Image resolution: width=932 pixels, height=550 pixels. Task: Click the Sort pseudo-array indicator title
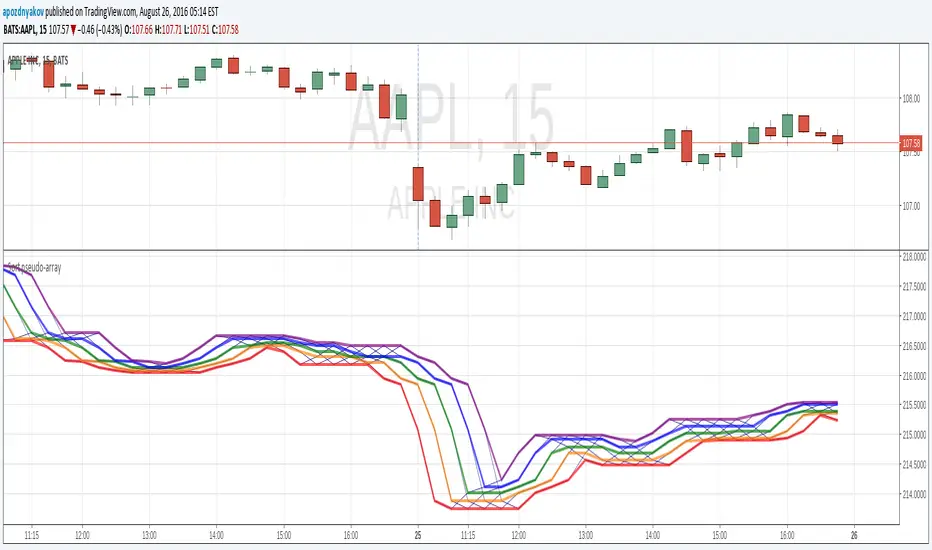coord(34,268)
